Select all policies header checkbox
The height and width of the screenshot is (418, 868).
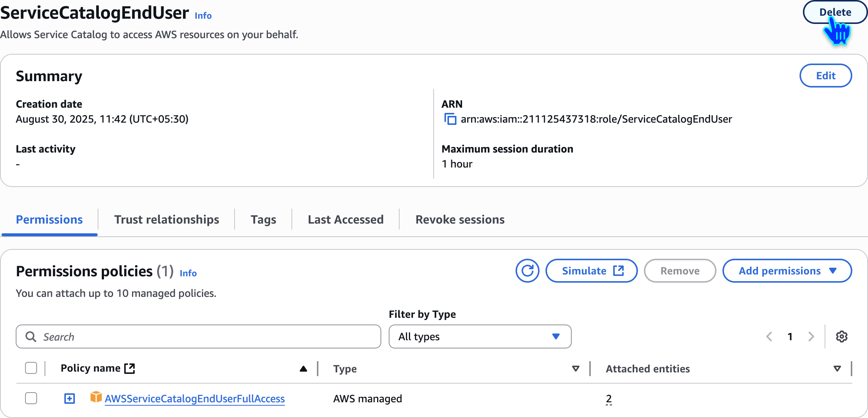click(31, 368)
